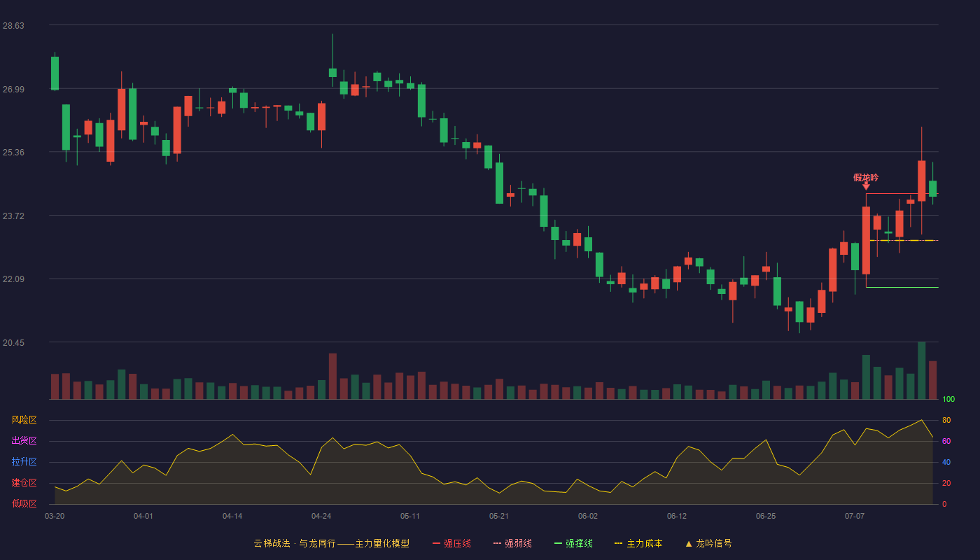Click the 06-12 date label

click(x=677, y=516)
